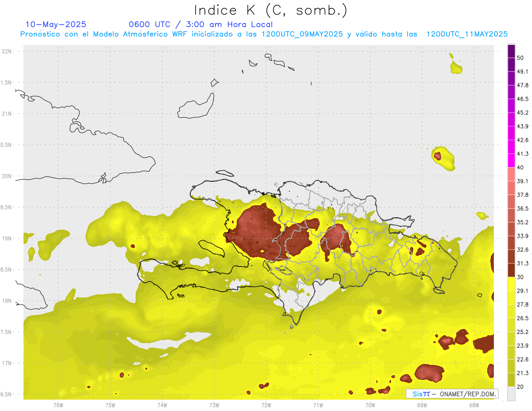
Task: Click the "23.9" value on color scale
Action: point(523,345)
